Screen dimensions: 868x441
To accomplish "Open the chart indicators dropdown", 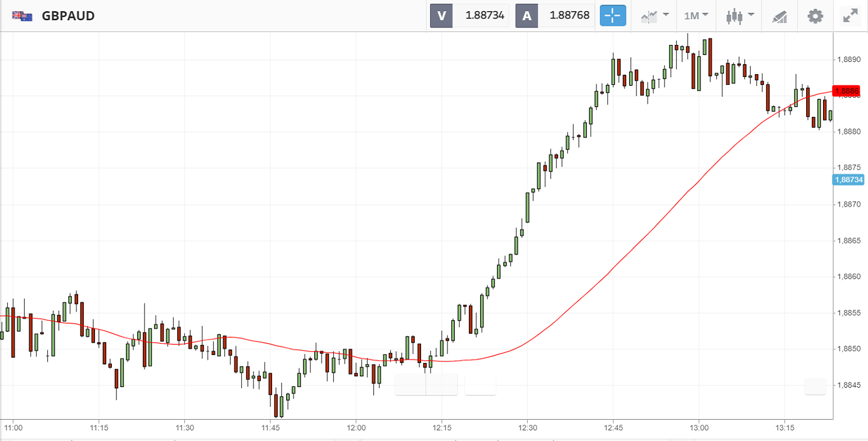I will coord(655,16).
